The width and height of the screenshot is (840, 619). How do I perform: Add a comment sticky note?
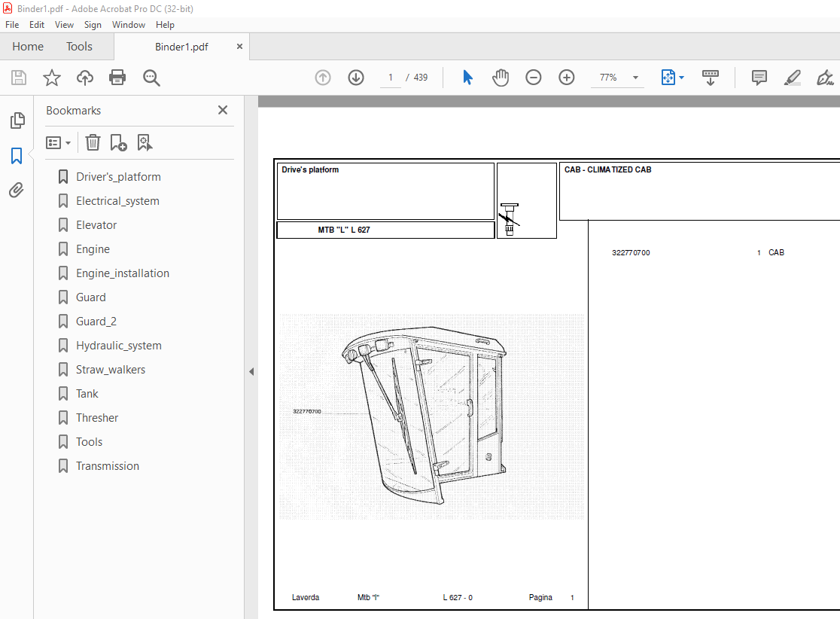tap(759, 78)
